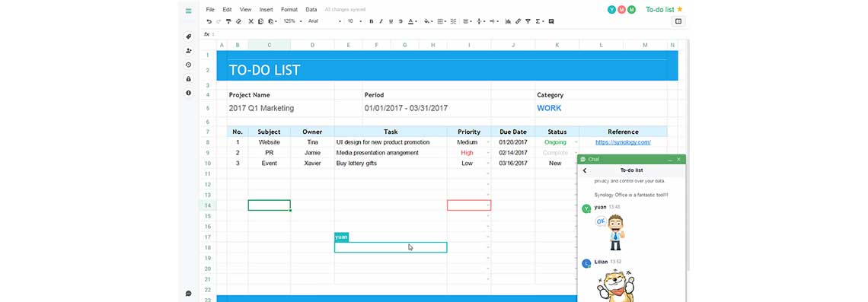
Task: Open the vertical alignment dropdown
Action: 480,21
